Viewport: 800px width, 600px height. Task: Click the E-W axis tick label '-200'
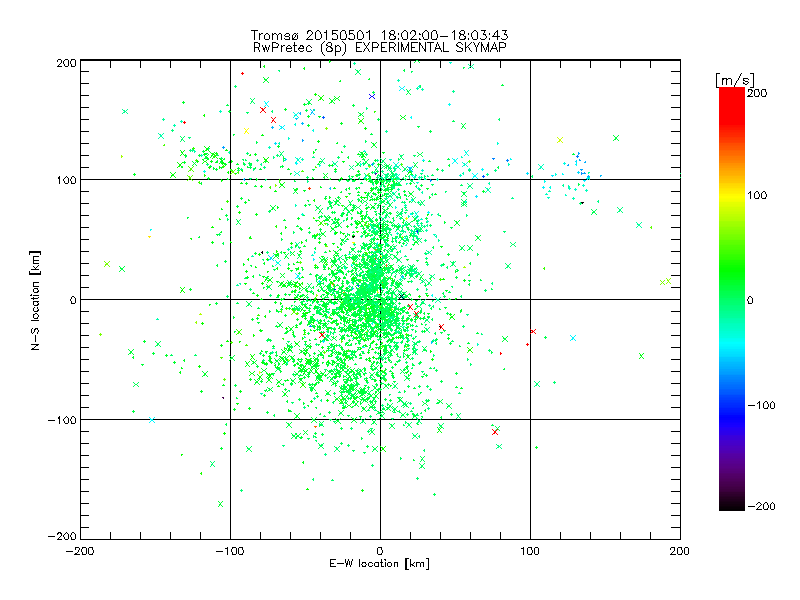point(80,551)
